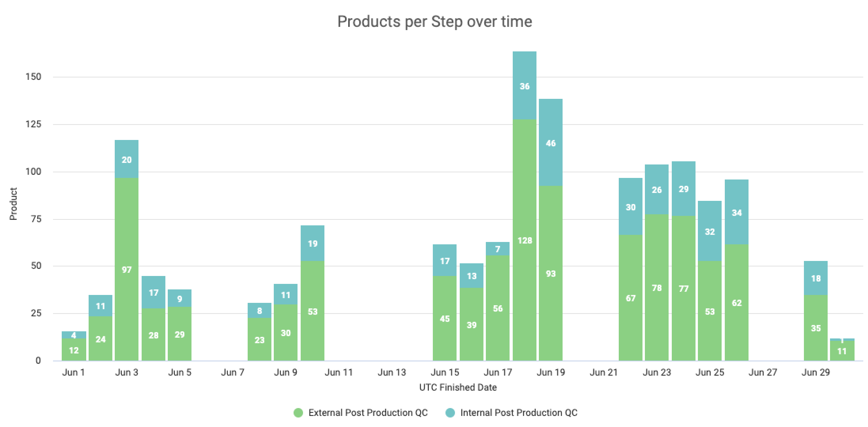868x427 pixels.
Task: Click the green segment labeled 67
Action: (x=631, y=298)
